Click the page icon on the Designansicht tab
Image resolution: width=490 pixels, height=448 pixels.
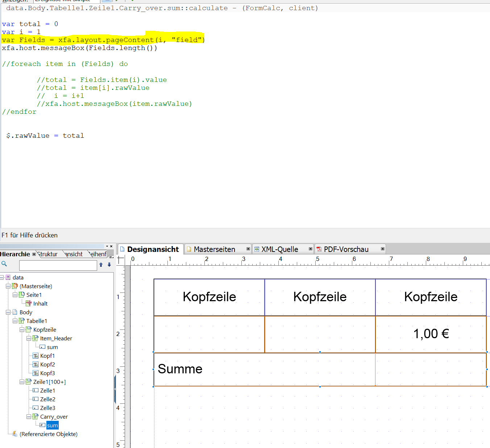(x=122, y=249)
